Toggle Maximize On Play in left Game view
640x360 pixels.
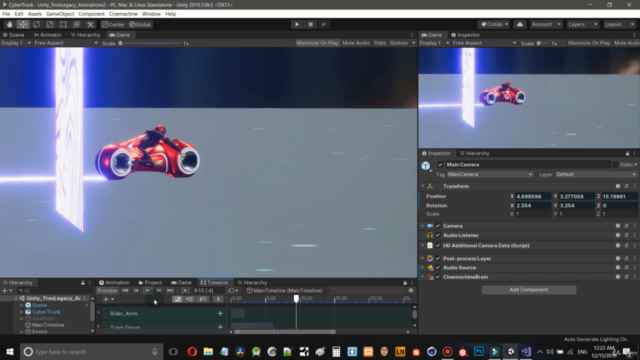pos(317,43)
